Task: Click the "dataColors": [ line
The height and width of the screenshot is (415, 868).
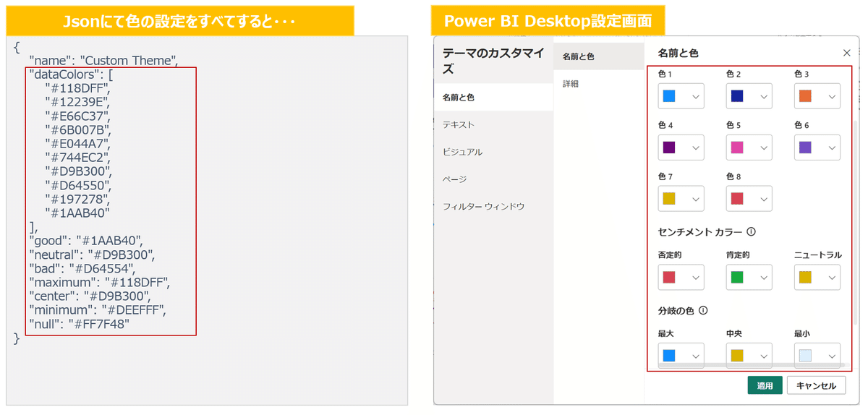Action: 72,74
